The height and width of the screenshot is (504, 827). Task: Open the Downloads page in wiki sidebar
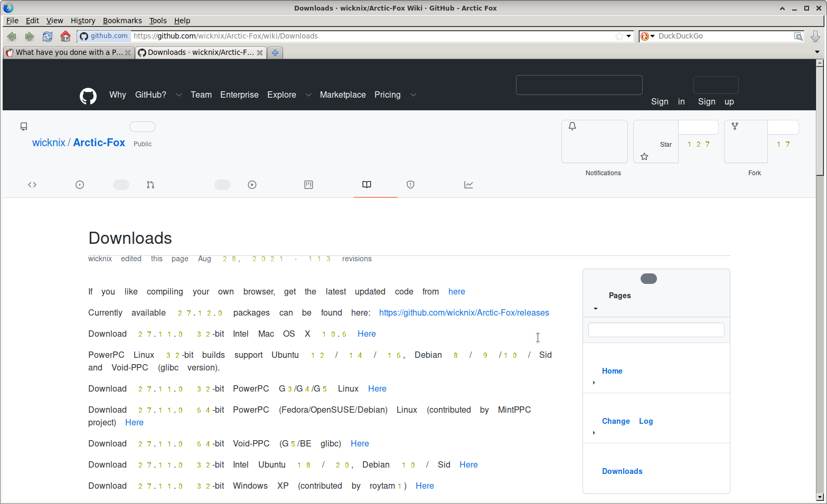622,471
